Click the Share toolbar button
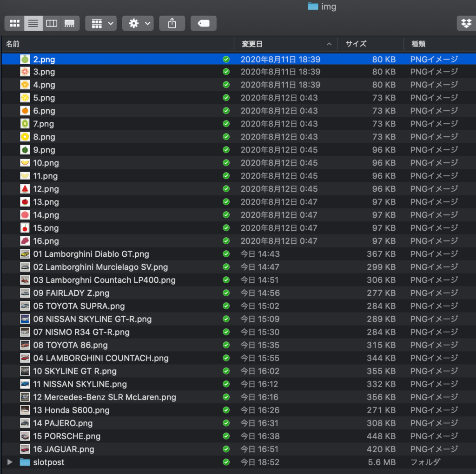This screenshot has height=474, width=476. (172, 23)
